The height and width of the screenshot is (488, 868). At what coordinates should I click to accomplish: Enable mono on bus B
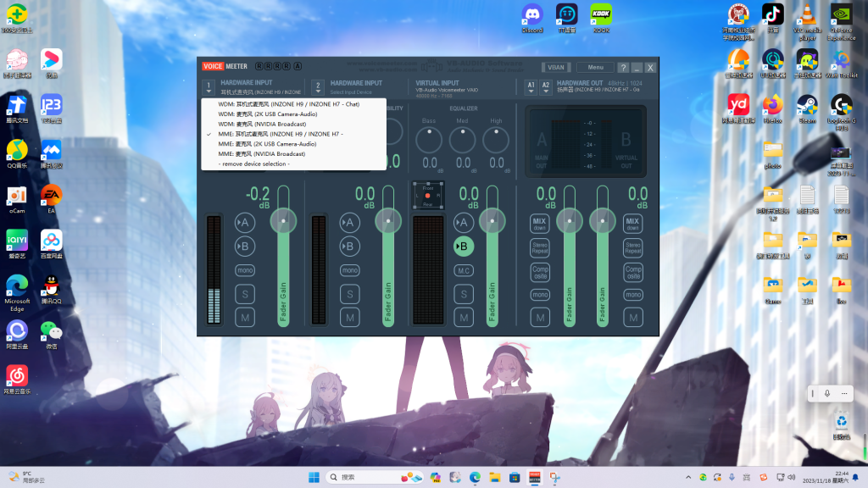(632, 295)
